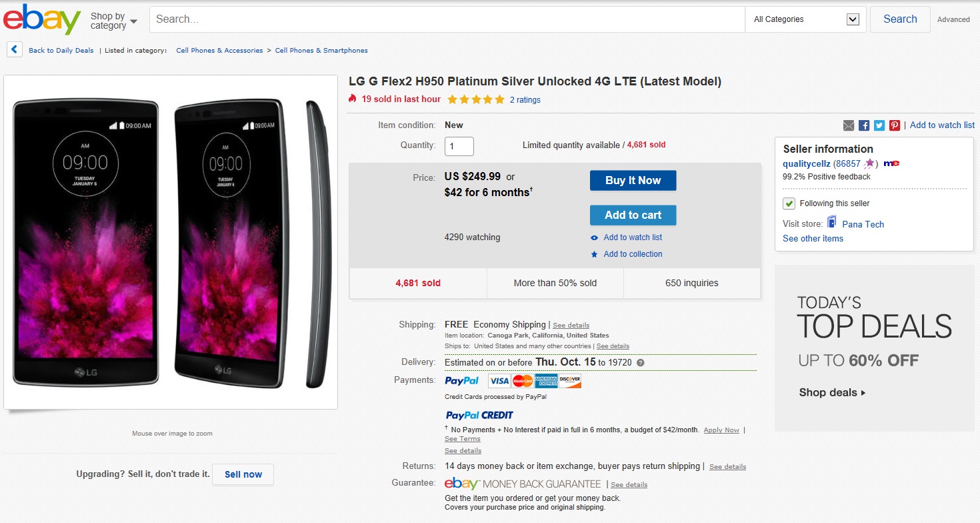Image resolution: width=980 pixels, height=523 pixels.
Task: Click the LG G Flex2 product image
Action: pos(171,241)
